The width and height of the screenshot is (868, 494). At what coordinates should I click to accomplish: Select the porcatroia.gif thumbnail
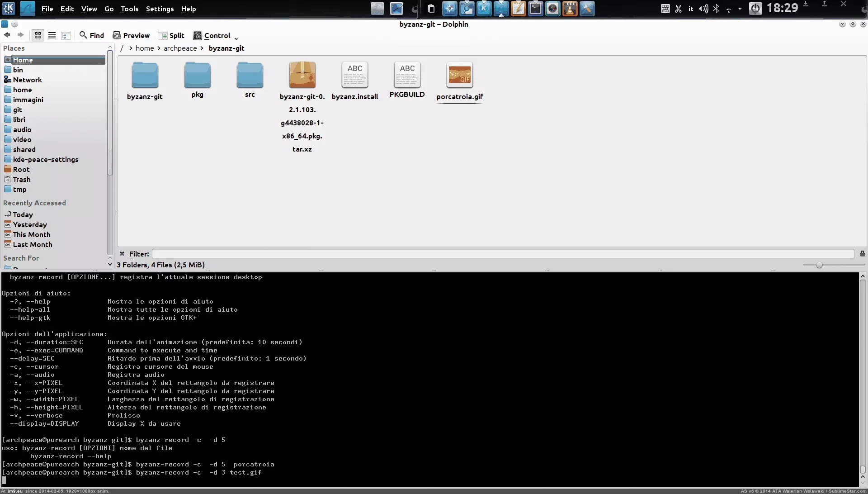click(460, 75)
